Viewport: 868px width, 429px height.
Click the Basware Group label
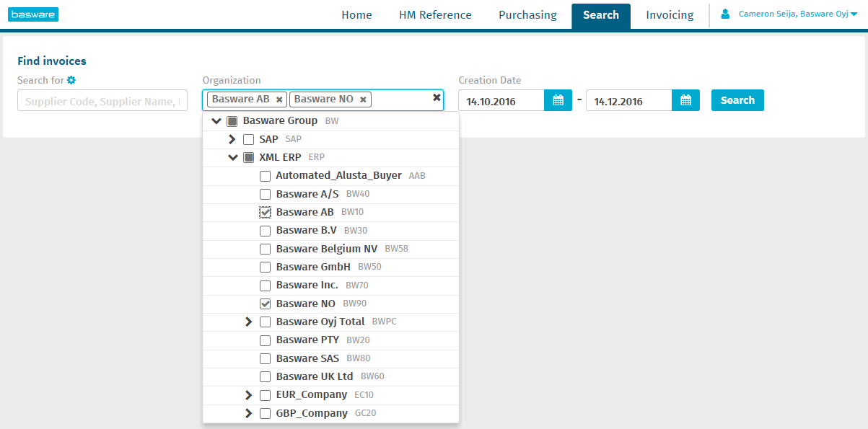[x=280, y=121]
